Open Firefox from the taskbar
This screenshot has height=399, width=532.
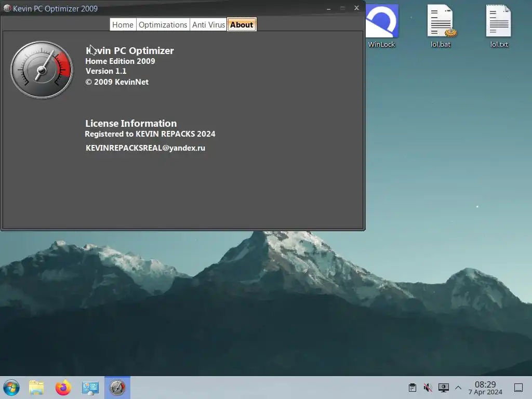pos(63,388)
